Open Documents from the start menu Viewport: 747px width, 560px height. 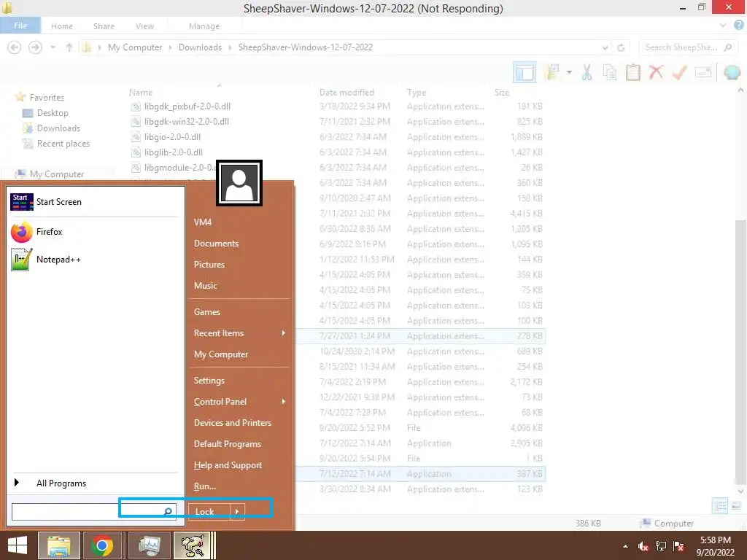(x=216, y=244)
